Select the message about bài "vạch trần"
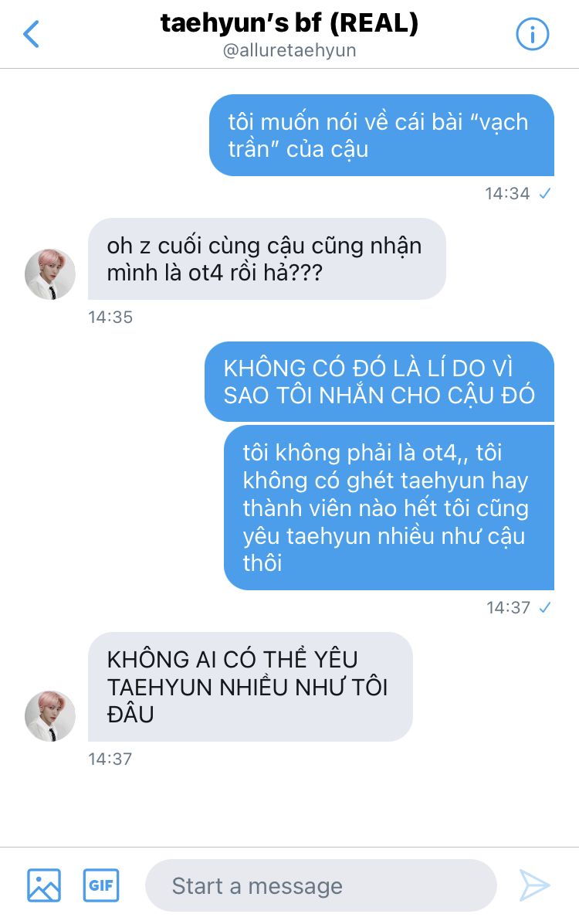 (x=381, y=135)
